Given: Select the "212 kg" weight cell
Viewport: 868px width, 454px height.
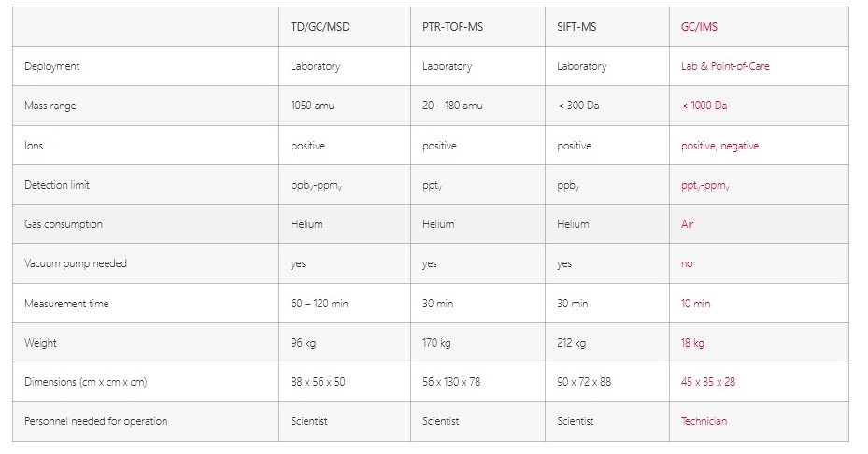Looking at the screenshot, I should tap(571, 343).
